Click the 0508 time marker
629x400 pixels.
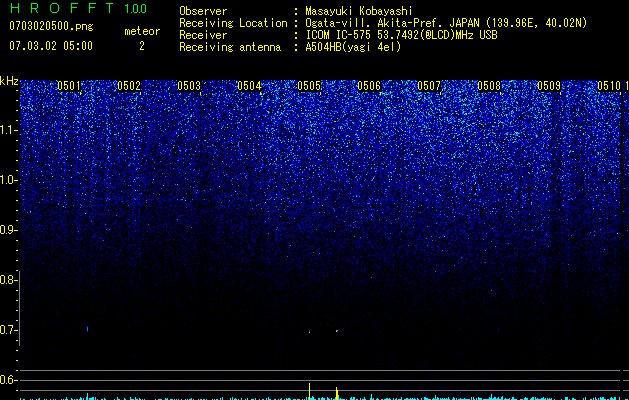(x=489, y=86)
